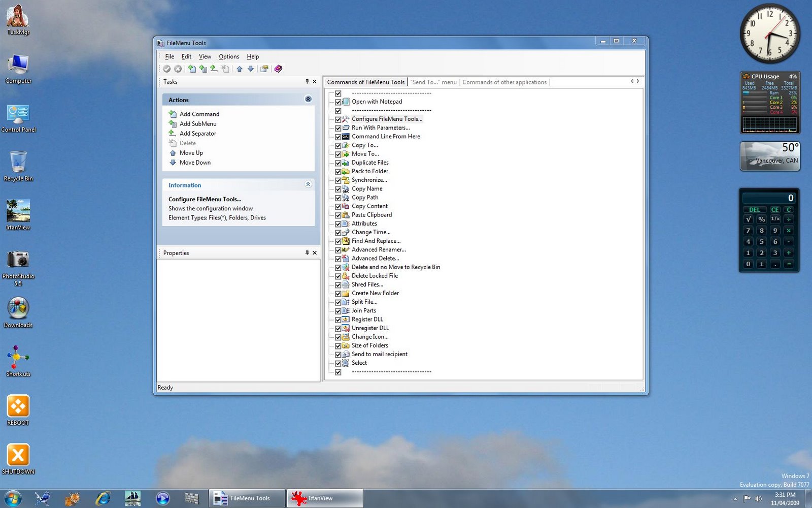Click the Add SubMenu action link
812x508 pixels.
point(198,123)
